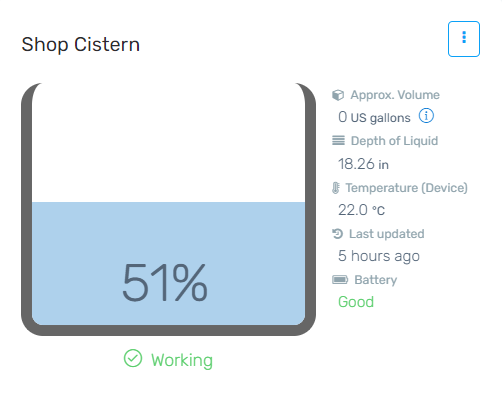Click the thermometer icon for Temperature
This screenshot has height=393, width=502.
(x=336, y=188)
